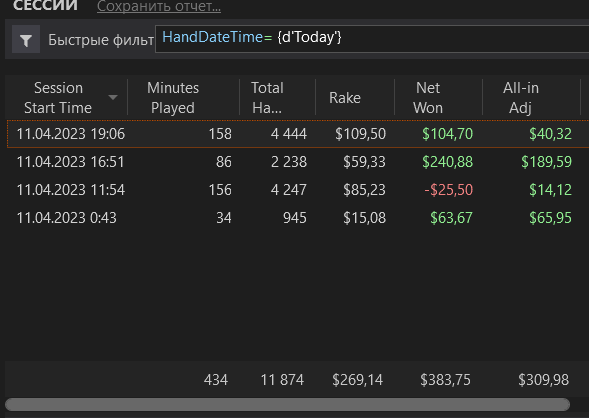
Task: Toggle sort arrow on Session Start Time
Action: coord(113,98)
